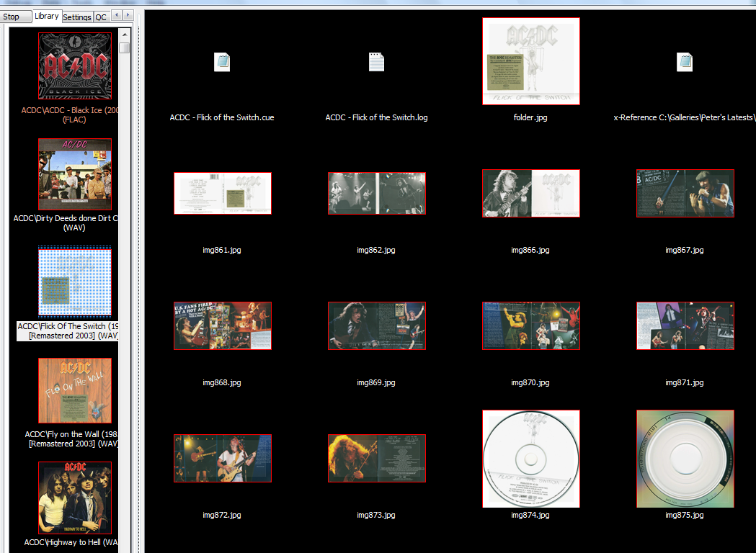Click the 'img861.jpg' file name
Image resolution: width=756 pixels, height=553 pixels.
pos(222,250)
